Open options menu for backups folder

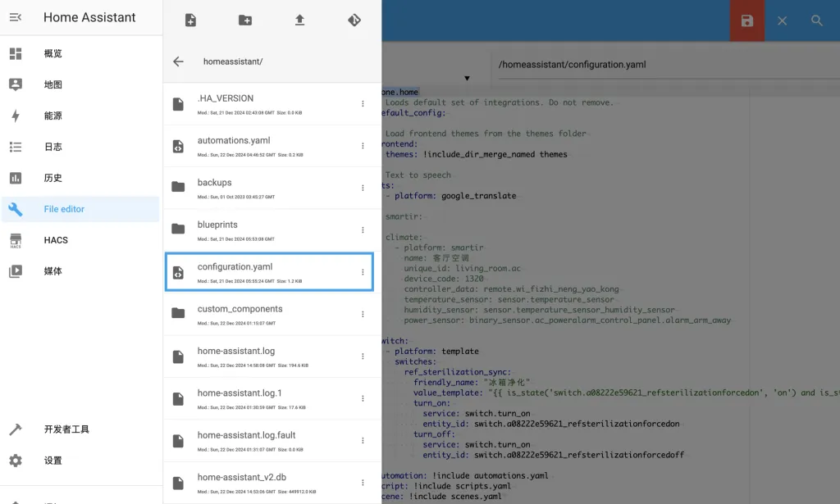coord(363,188)
